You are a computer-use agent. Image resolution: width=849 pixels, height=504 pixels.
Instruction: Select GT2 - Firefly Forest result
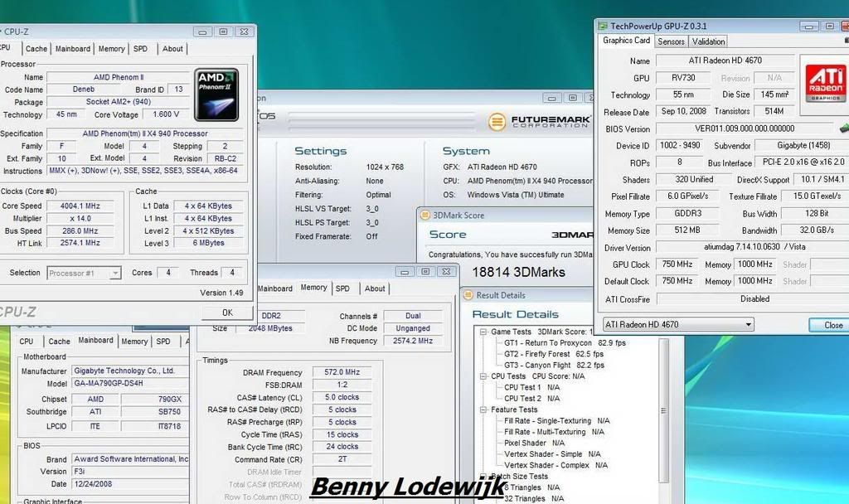pyautogui.click(x=553, y=354)
